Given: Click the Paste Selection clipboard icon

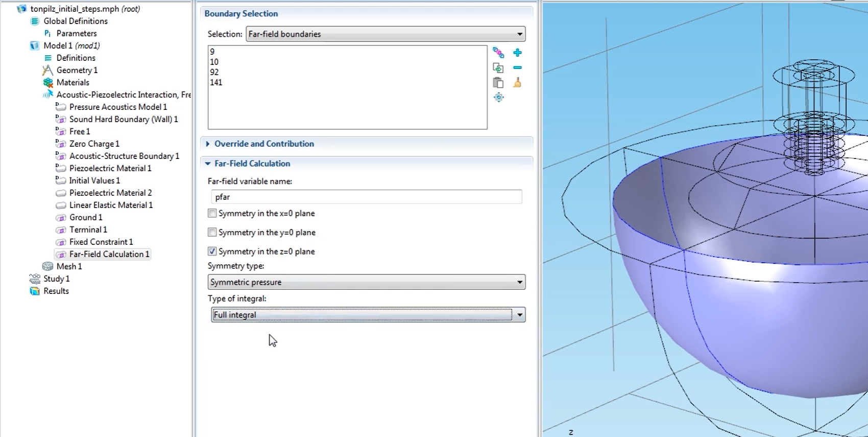Looking at the screenshot, I should tap(498, 83).
